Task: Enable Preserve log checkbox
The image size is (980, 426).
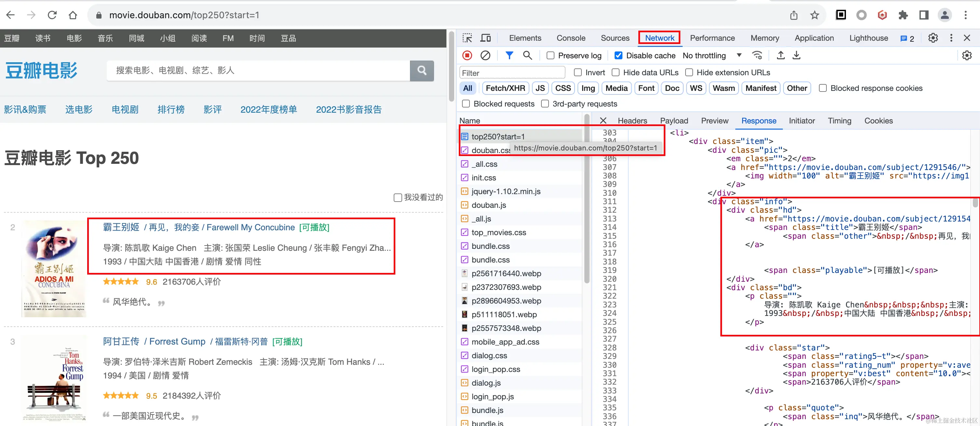Action: (x=550, y=56)
